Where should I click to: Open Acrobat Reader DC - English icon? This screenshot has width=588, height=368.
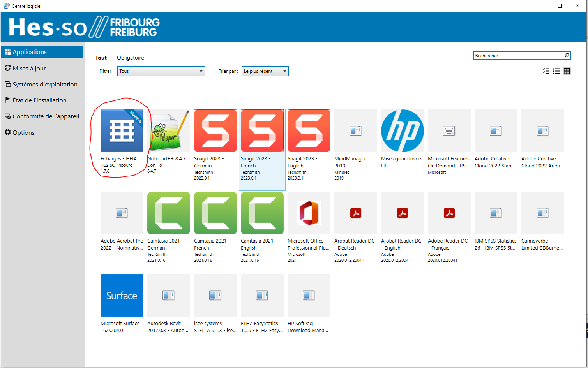[x=403, y=213]
